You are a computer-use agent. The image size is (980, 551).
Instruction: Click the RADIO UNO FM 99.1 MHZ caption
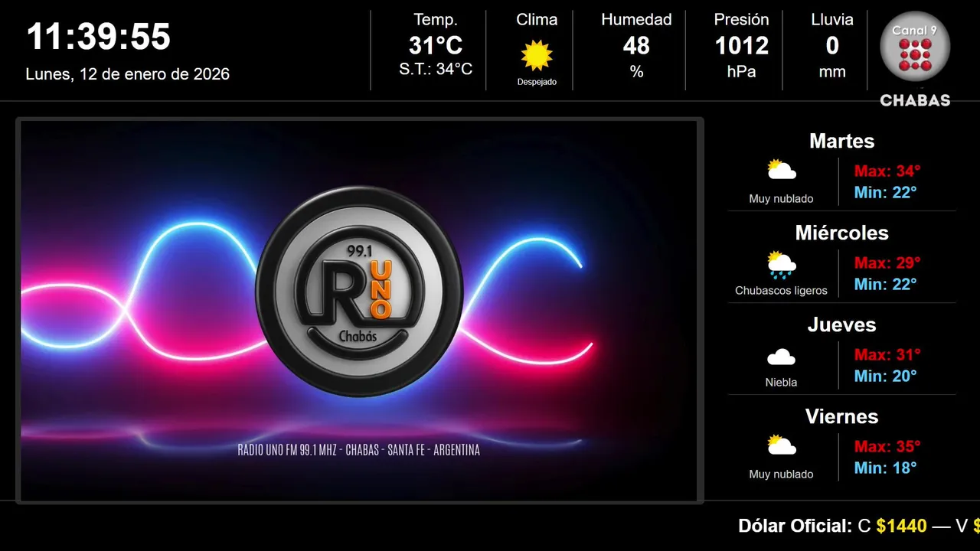359,450
